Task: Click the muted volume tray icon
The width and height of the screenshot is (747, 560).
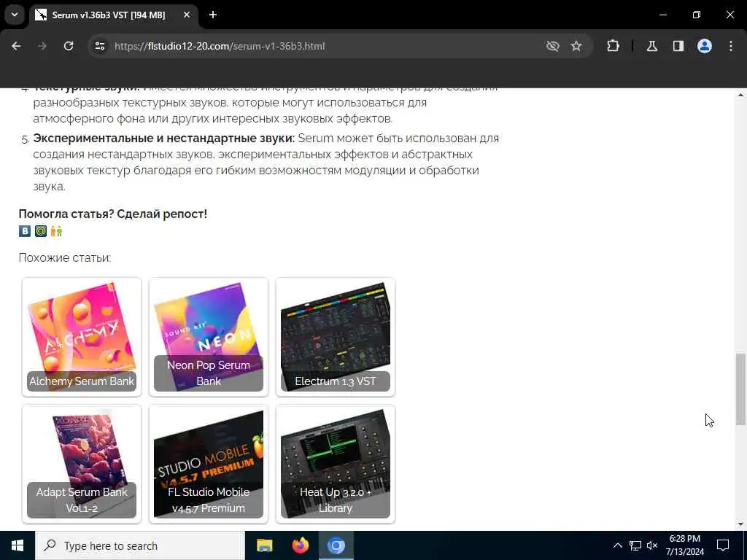Action: 652,545
